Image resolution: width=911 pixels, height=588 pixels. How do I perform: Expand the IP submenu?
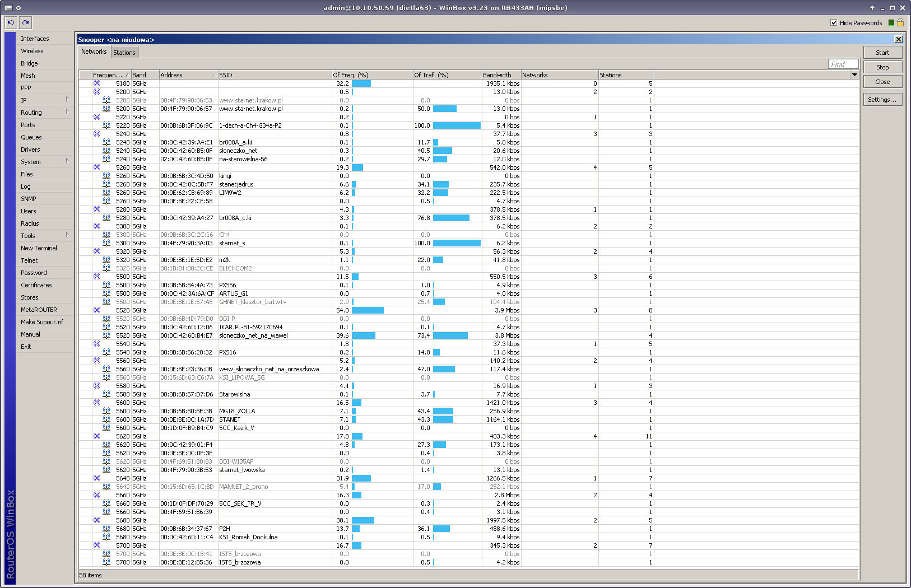click(67, 100)
